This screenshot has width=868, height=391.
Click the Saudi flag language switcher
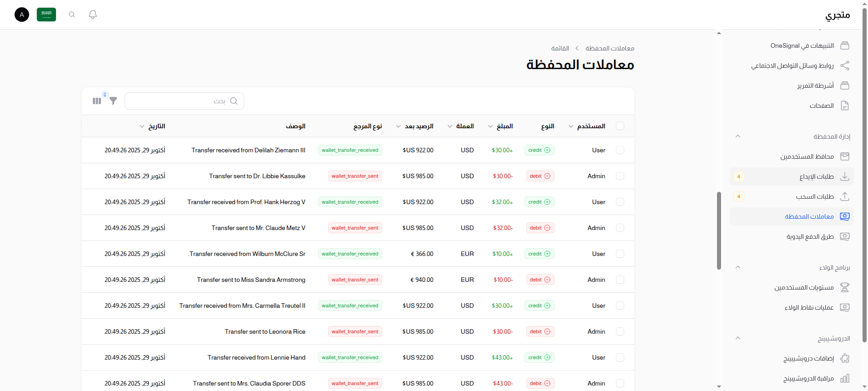click(46, 15)
